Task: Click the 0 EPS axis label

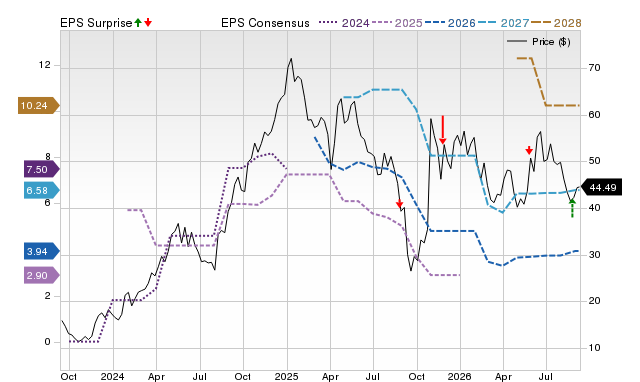Action: pos(48,342)
